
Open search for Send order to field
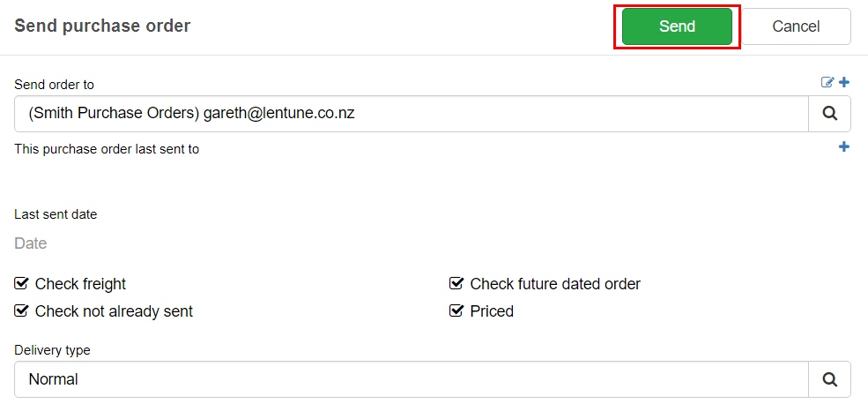click(x=829, y=114)
